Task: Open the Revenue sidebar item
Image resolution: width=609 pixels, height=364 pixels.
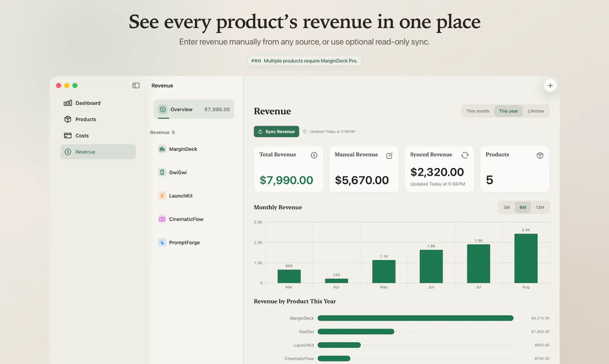Action: click(98, 152)
